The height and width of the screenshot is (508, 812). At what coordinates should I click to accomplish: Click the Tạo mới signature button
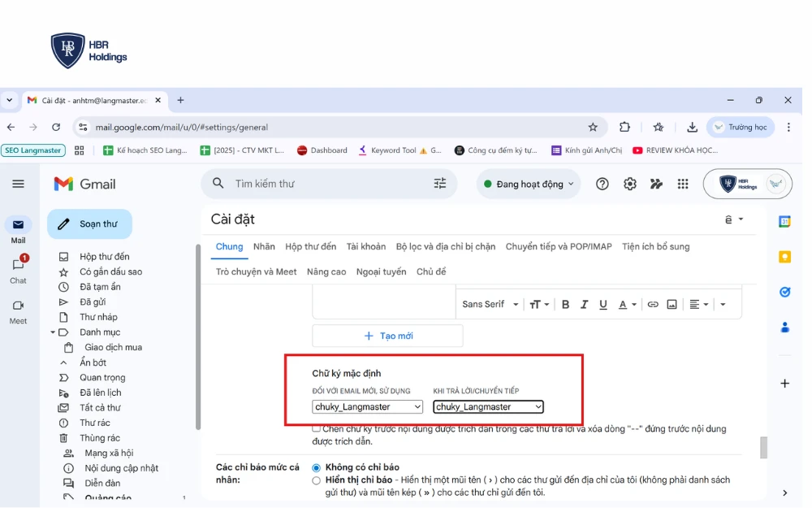pos(387,336)
